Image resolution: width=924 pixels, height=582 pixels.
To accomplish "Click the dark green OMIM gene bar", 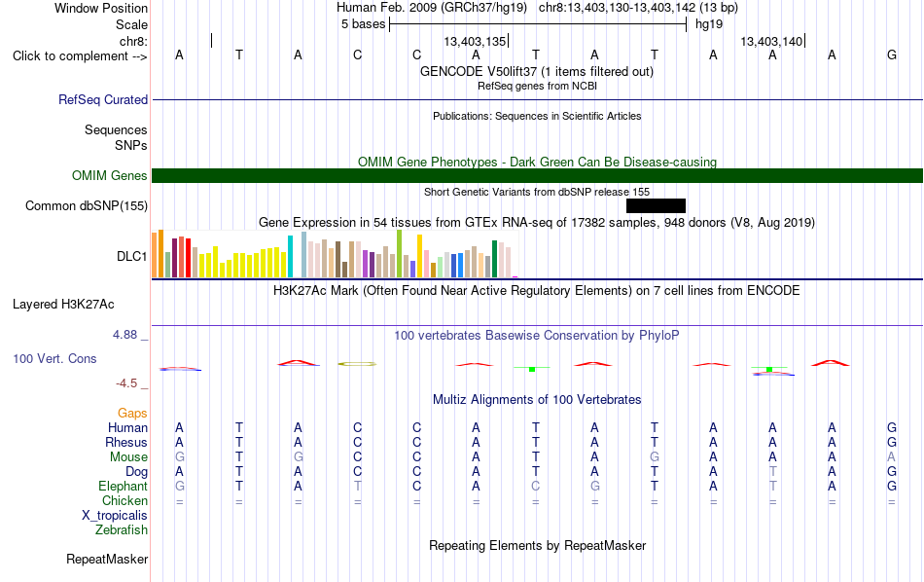I will click(x=538, y=176).
